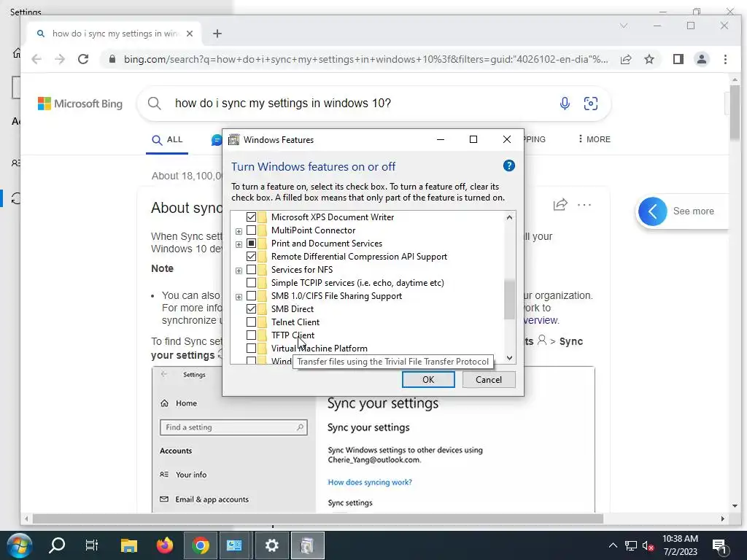This screenshot has width=747, height=560.
Task: Click the Chrome forward arrow
Action: pos(60,59)
